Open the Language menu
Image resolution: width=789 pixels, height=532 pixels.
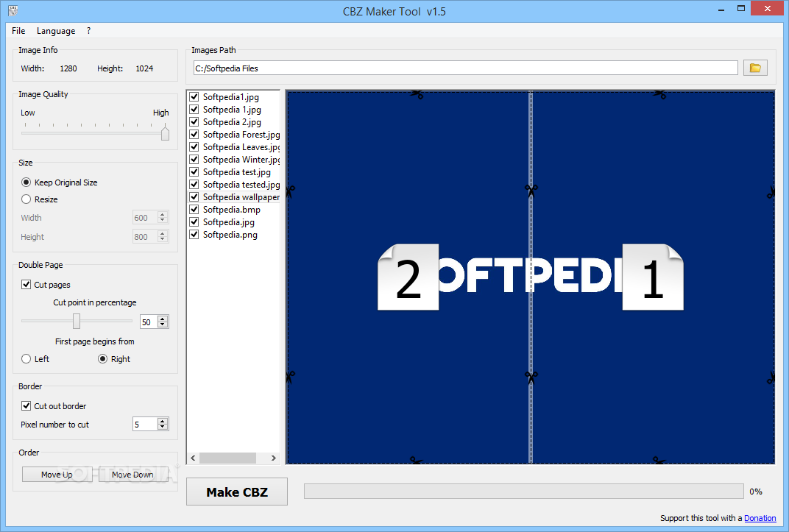point(56,31)
